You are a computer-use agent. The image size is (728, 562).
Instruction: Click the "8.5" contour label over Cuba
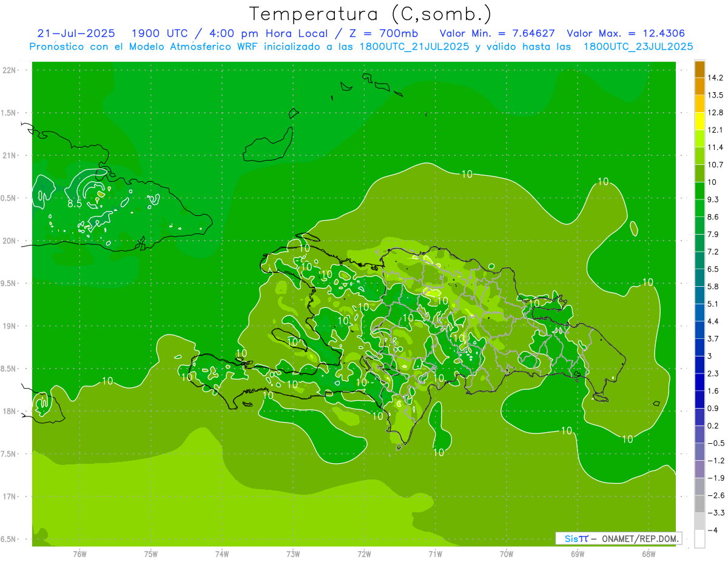coord(75,204)
